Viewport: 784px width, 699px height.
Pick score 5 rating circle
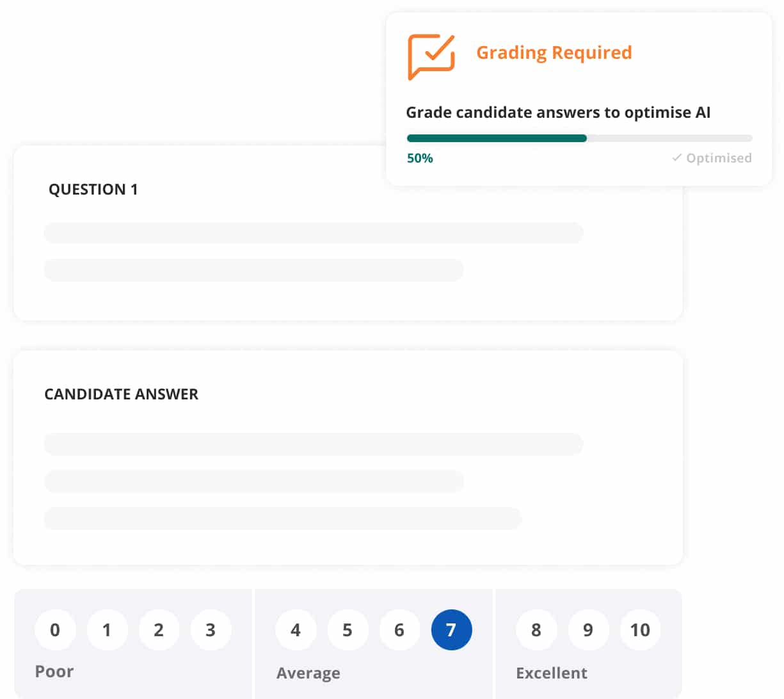tap(348, 630)
